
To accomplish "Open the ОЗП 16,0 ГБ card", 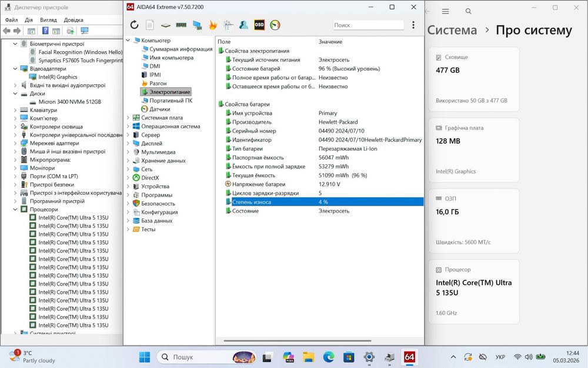I will click(473, 221).
